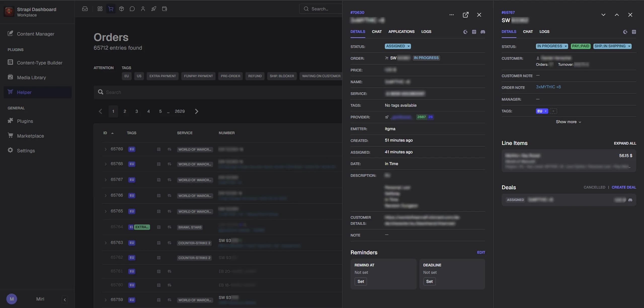Expand order row 65769

point(105,149)
